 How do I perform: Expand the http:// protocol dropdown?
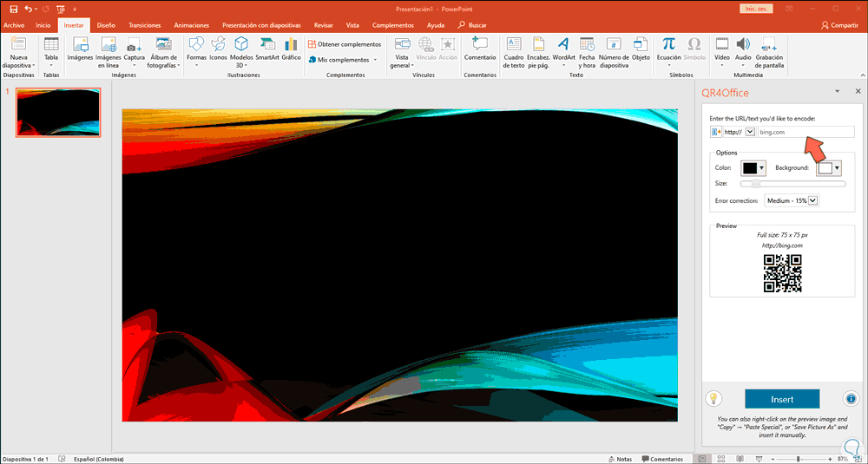point(750,132)
